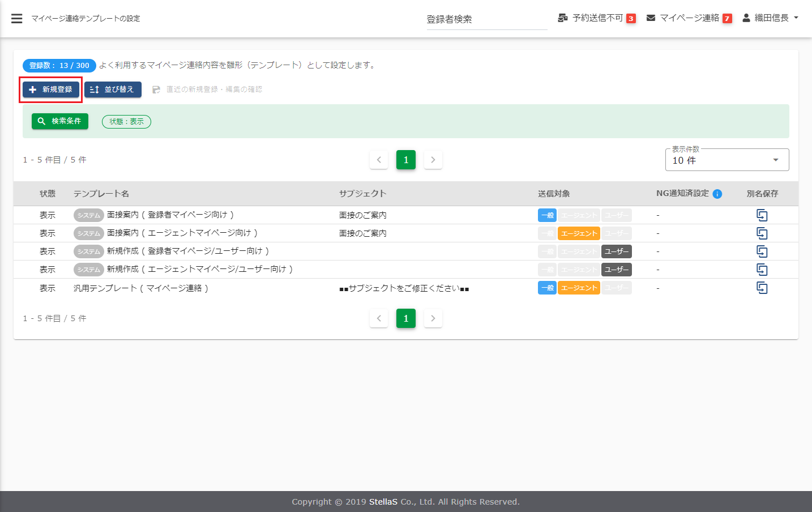The height and width of the screenshot is (512, 812).
Task: Click 別名保存 icon for エージェントマイページ向け 面接案内 row
Action: click(762, 233)
